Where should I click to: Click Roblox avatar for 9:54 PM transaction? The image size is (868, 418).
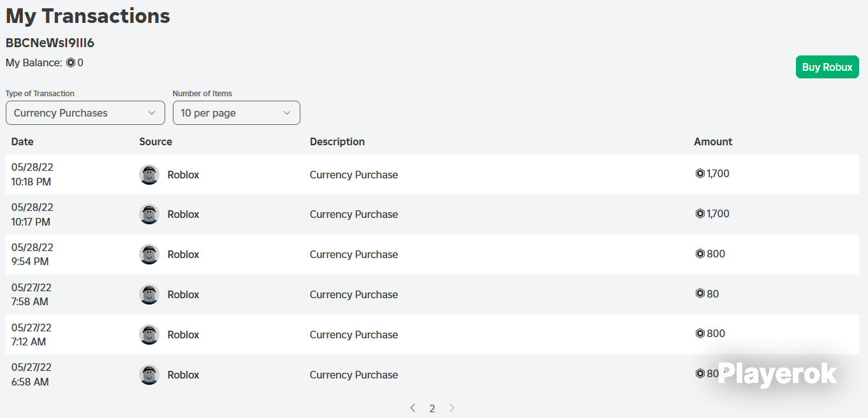coord(149,254)
